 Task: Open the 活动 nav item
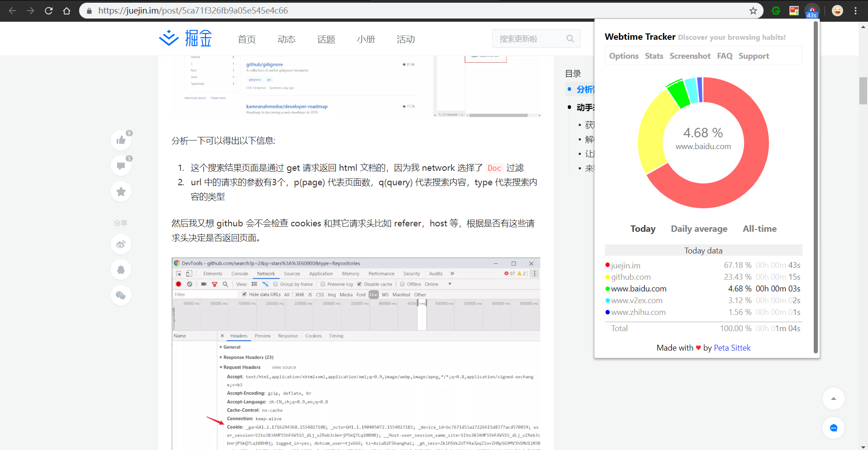pos(406,39)
